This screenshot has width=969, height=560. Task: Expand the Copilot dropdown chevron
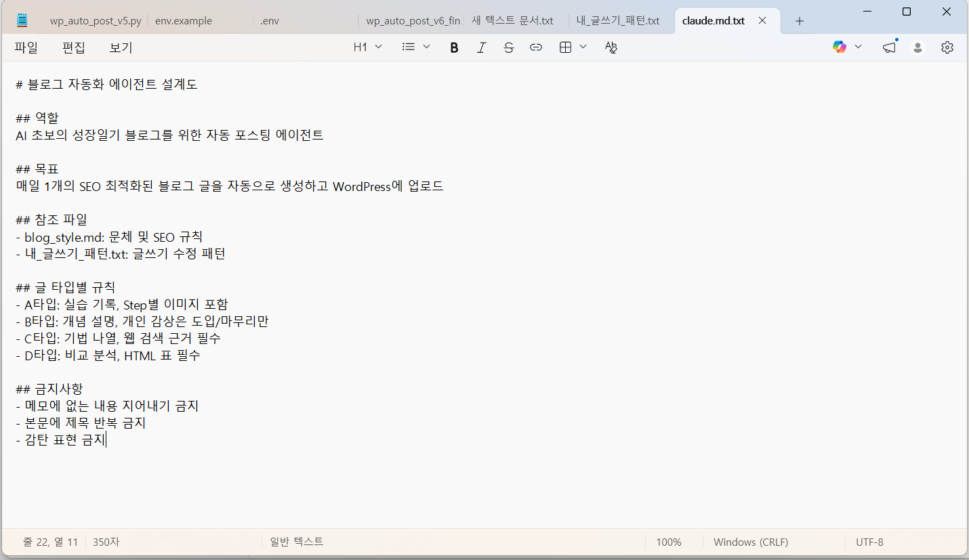click(859, 47)
